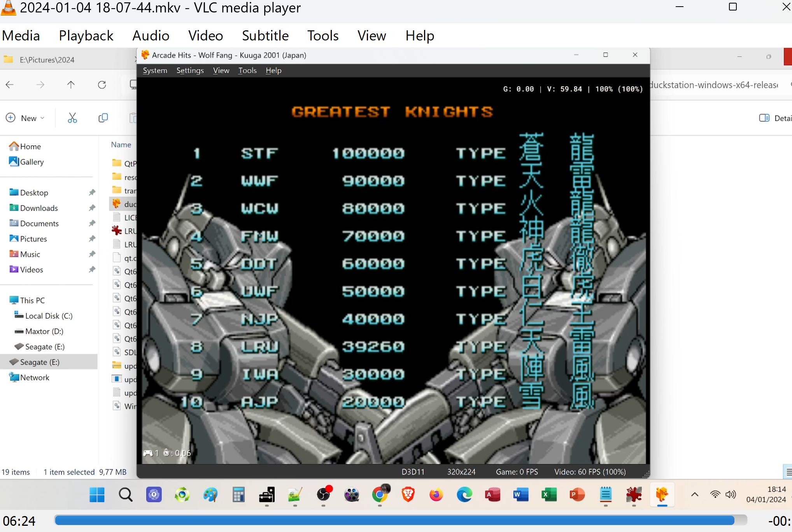The height and width of the screenshot is (532, 792).
Task: Open the DuckStation Settings menu
Action: (x=190, y=70)
